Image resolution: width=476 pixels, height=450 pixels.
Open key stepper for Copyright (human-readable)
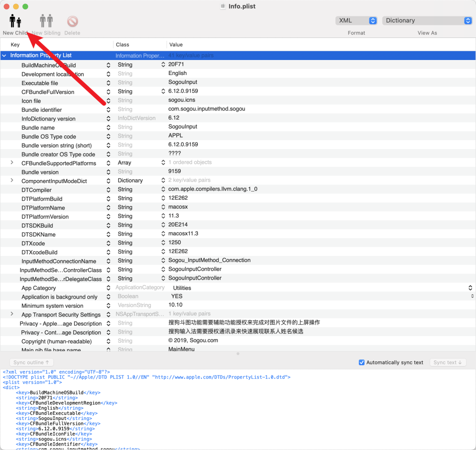click(x=108, y=341)
